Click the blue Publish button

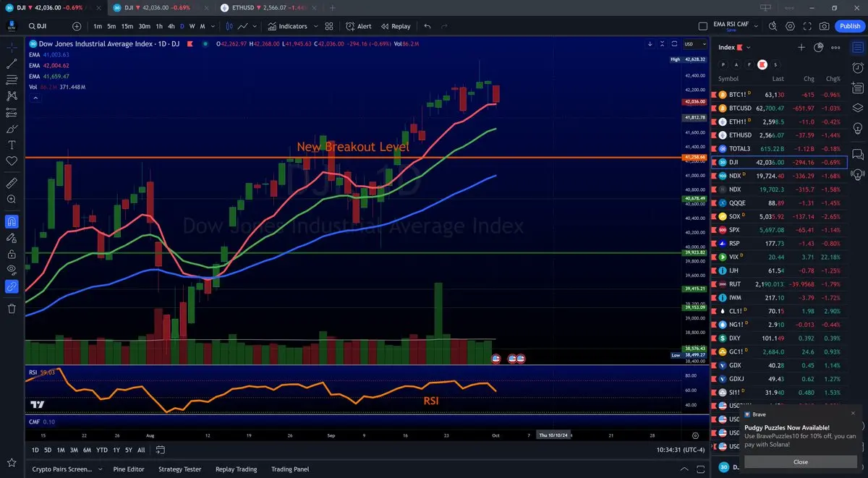click(x=849, y=26)
